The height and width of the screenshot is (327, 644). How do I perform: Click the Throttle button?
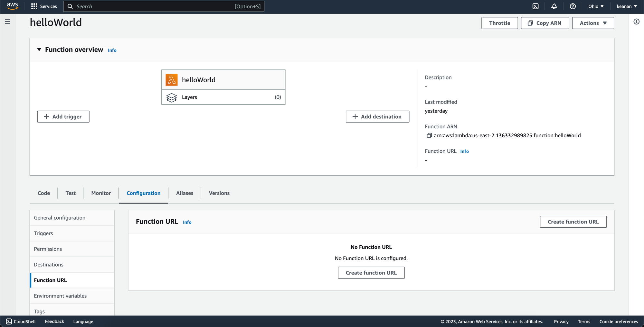point(499,23)
